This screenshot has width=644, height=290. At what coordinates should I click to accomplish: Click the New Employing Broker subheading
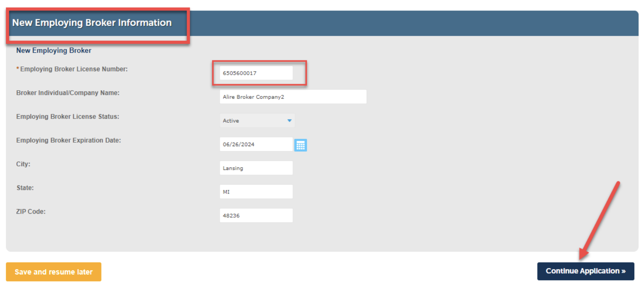(54, 51)
